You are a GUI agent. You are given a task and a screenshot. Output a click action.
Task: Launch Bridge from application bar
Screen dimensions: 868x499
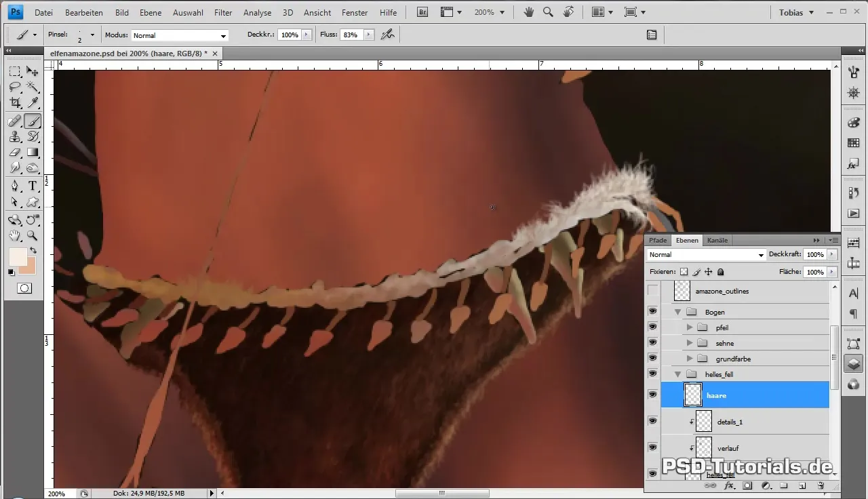click(x=422, y=12)
